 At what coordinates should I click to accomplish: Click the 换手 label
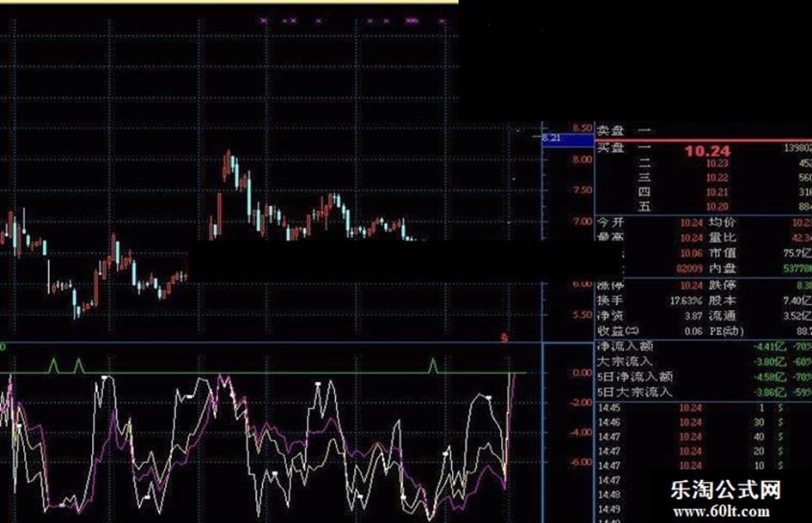click(611, 301)
